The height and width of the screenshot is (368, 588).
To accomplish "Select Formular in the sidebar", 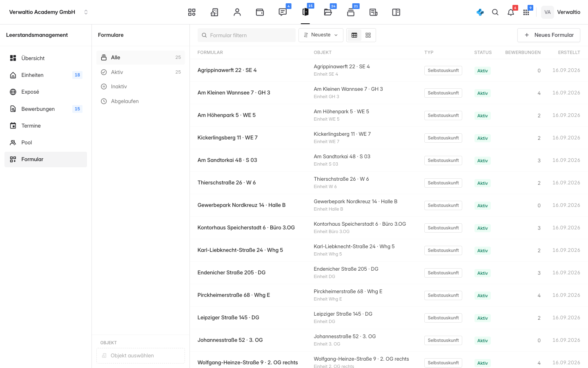I will (46, 159).
